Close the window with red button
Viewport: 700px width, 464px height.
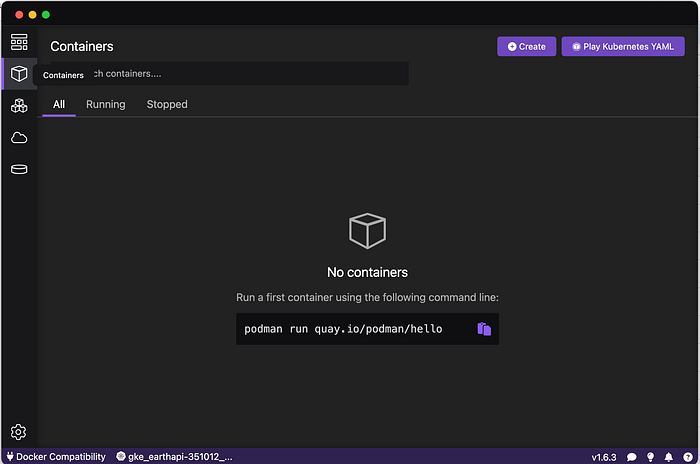(19, 15)
